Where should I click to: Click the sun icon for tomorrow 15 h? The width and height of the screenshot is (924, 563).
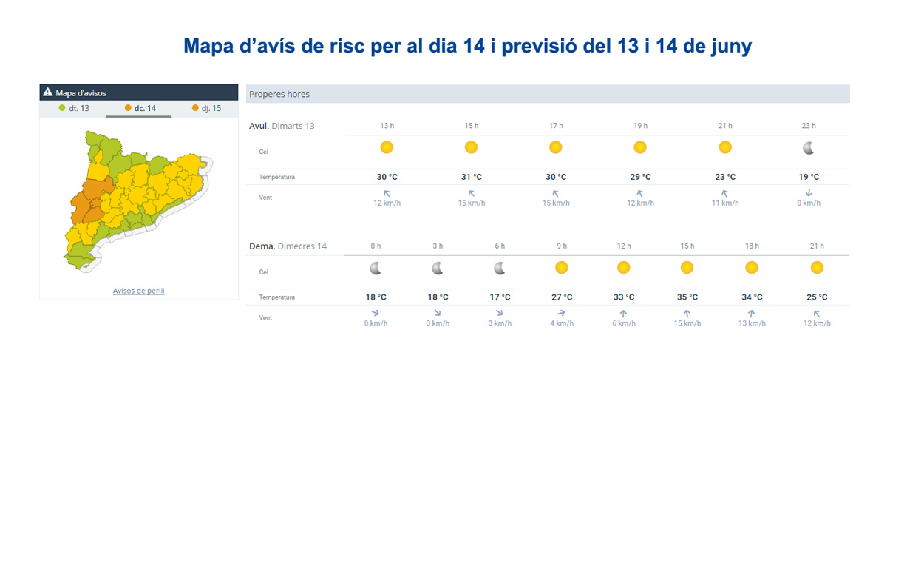687,267
